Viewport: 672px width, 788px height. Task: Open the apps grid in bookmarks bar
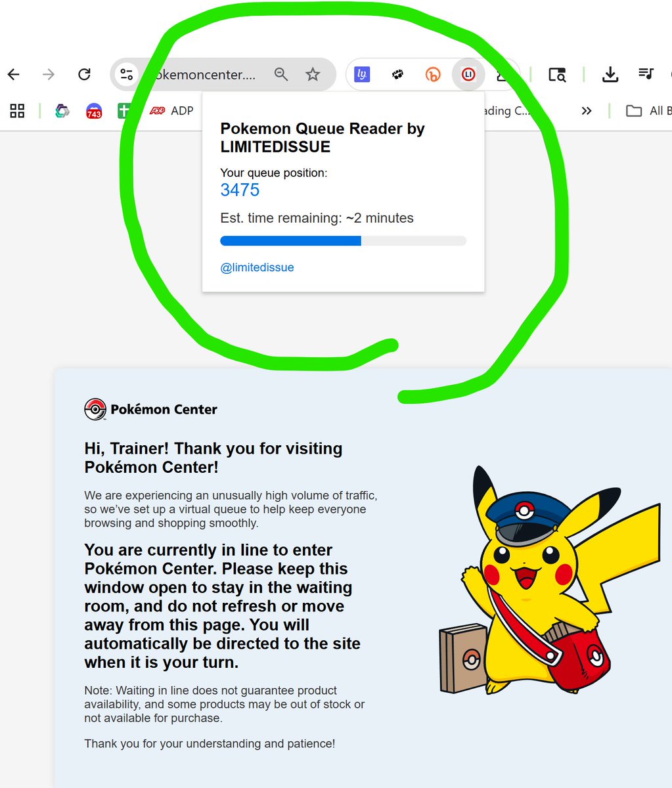17,110
